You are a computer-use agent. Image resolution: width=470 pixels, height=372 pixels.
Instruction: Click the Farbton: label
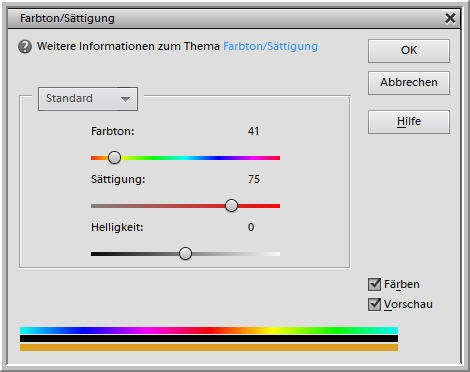pyautogui.click(x=113, y=131)
